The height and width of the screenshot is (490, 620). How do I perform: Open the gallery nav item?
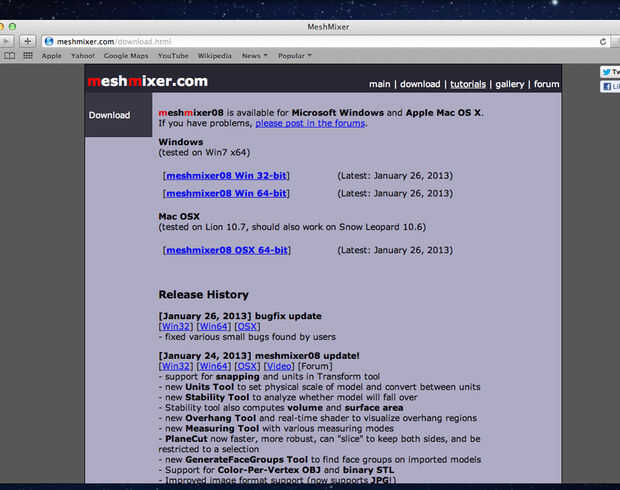[x=510, y=84]
